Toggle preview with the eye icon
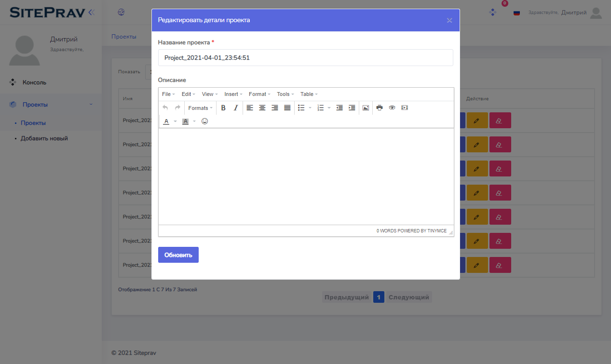611x364 pixels. pos(392,108)
